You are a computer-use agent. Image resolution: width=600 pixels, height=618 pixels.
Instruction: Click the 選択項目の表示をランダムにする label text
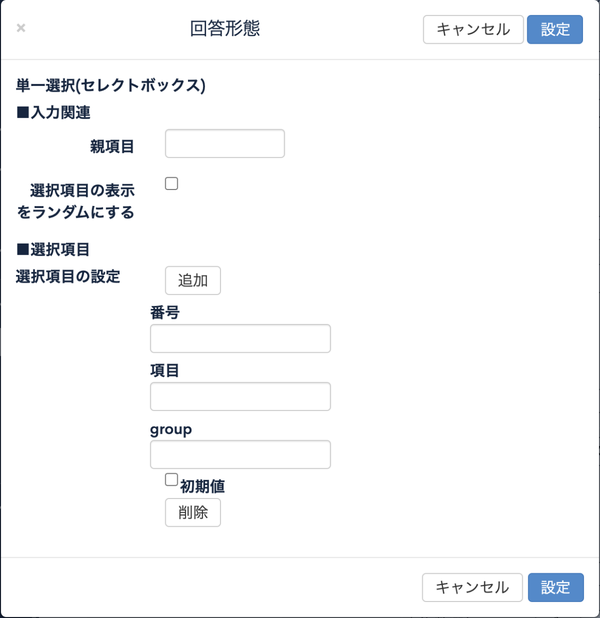click(75, 201)
